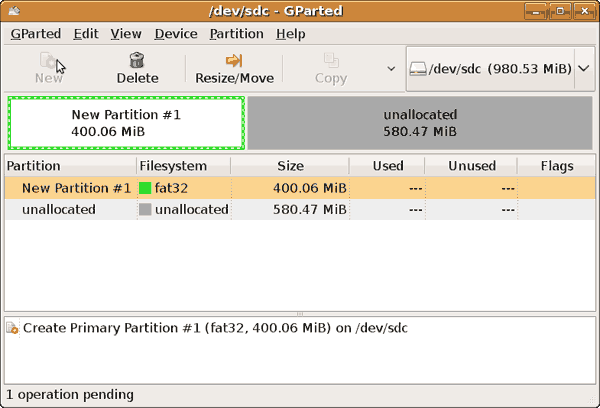Sort by the Size column header
This screenshot has height=408, width=600.
click(290, 166)
